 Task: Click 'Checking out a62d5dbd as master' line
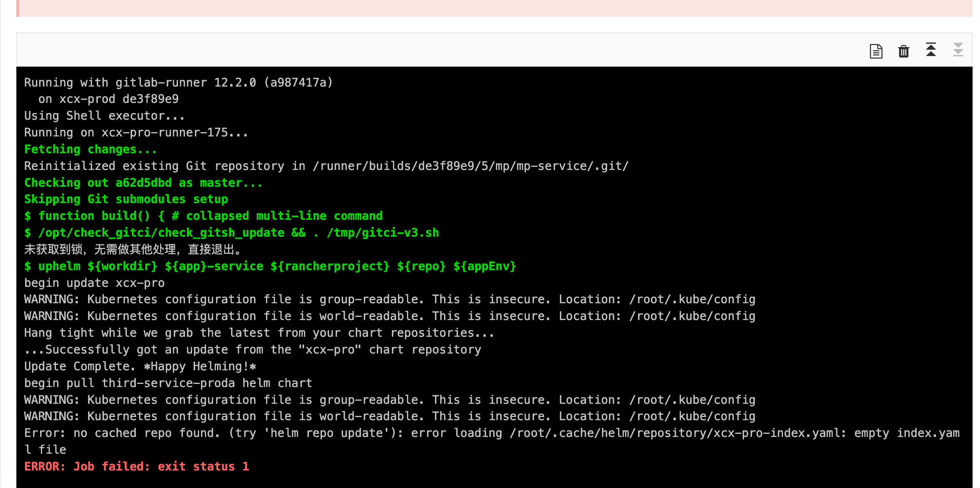click(x=143, y=183)
